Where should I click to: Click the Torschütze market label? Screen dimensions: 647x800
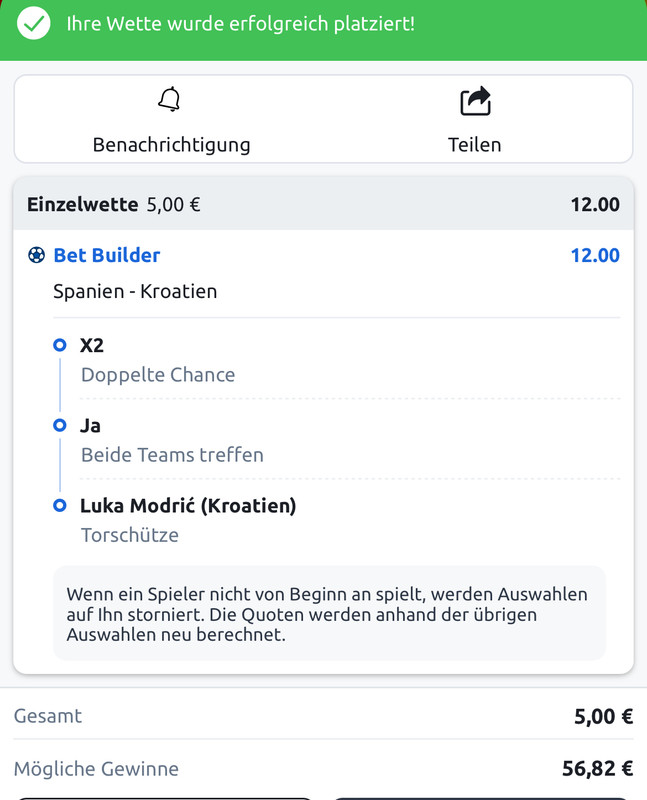(x=130, y=535)
